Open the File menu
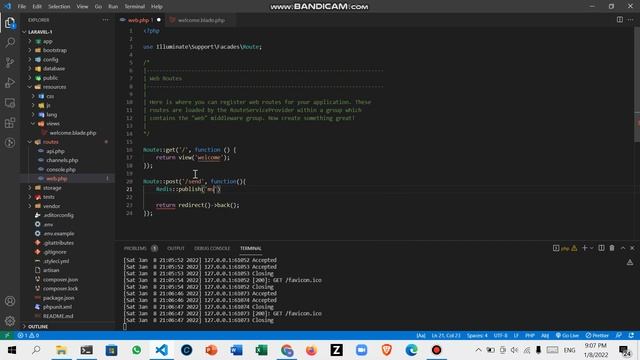 (22, 7)
